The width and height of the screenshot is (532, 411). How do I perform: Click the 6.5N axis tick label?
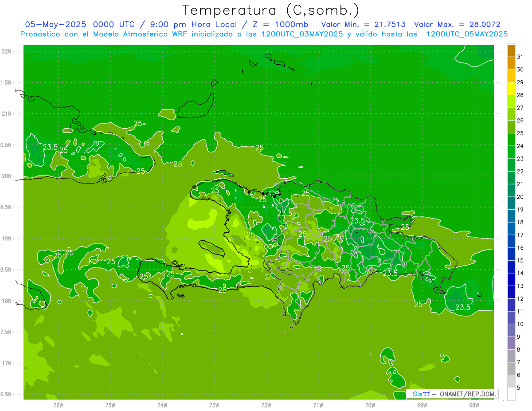(6, 394)
